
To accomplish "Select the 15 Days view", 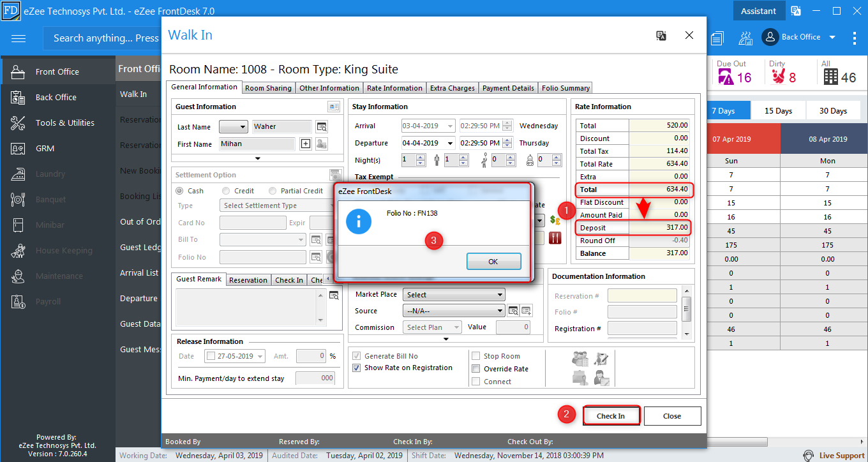I will (778, 110).
